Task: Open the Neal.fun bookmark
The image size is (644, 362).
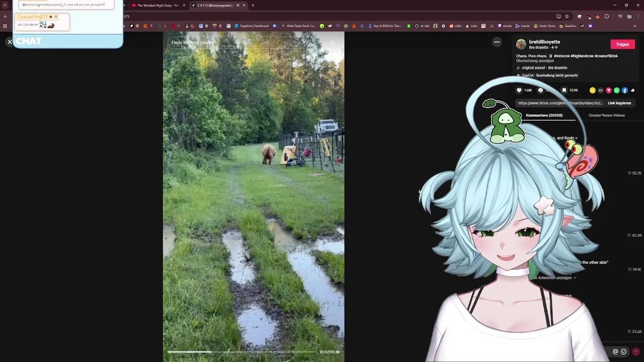Action: (568, 26)
